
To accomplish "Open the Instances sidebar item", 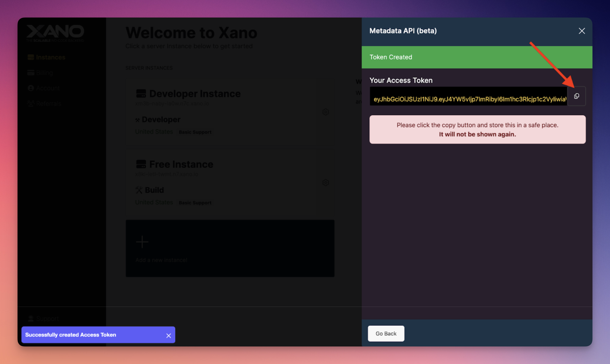I will (46, 57).
